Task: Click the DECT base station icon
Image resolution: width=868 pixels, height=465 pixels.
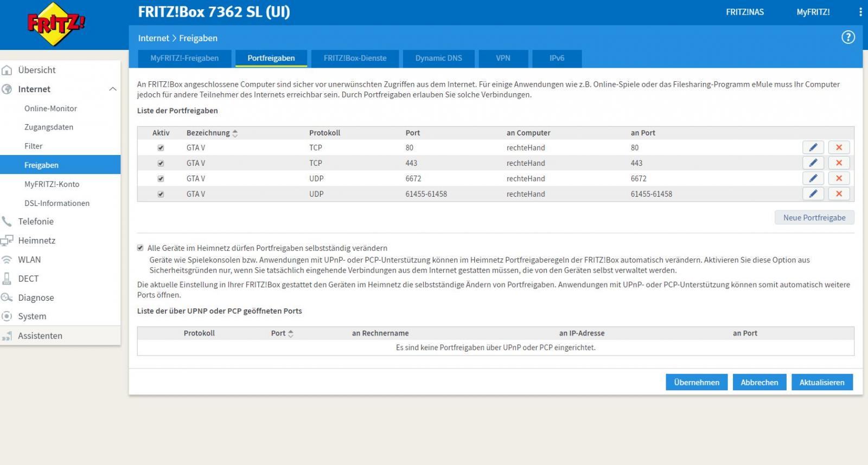Action: [7, 279]
